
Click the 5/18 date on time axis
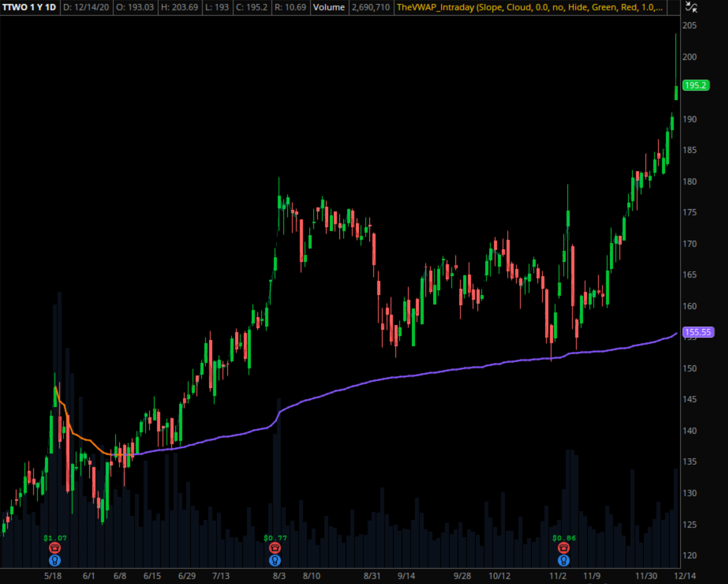pyautogui.click(x=53, y=576)
